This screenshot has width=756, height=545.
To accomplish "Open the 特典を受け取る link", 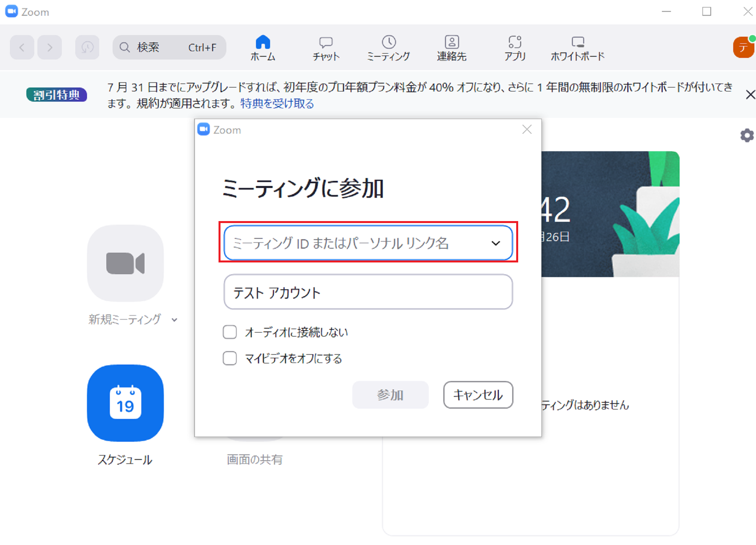I will click(x=276, y=104).
